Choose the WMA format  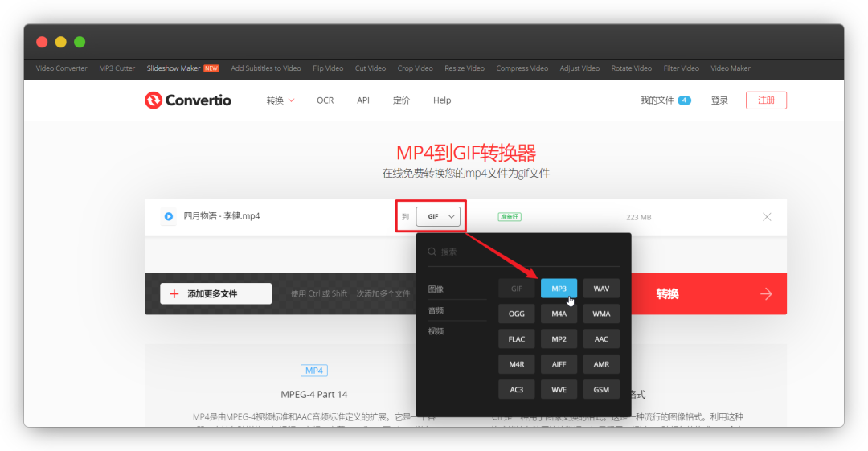(x=601, y=314)
